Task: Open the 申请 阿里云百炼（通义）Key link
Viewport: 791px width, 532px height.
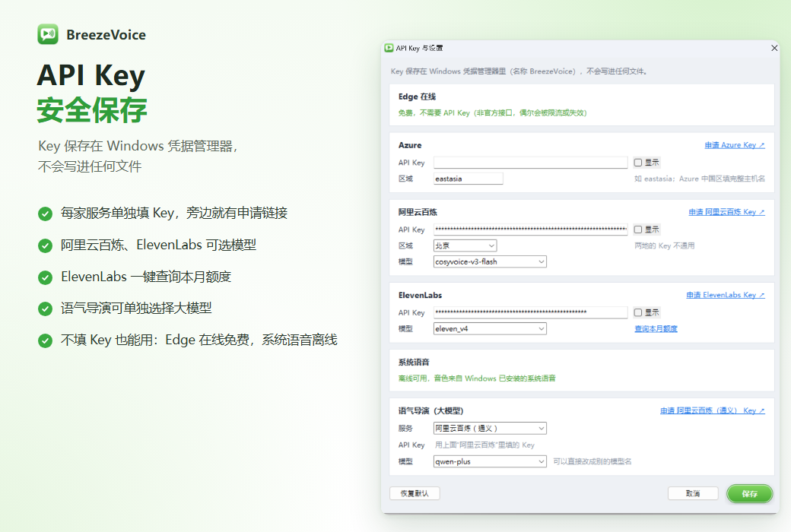Action: (713, 411)
